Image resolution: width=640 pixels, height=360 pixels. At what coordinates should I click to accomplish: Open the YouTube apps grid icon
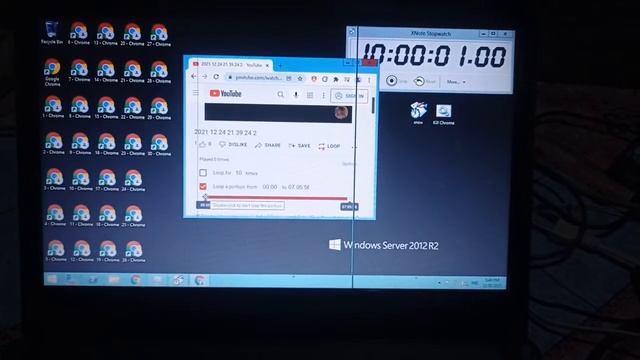pos(310,96)
